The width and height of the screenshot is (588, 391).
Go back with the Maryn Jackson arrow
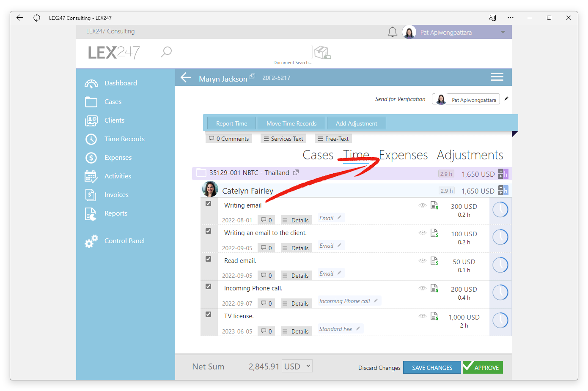[x=186, y=77]
